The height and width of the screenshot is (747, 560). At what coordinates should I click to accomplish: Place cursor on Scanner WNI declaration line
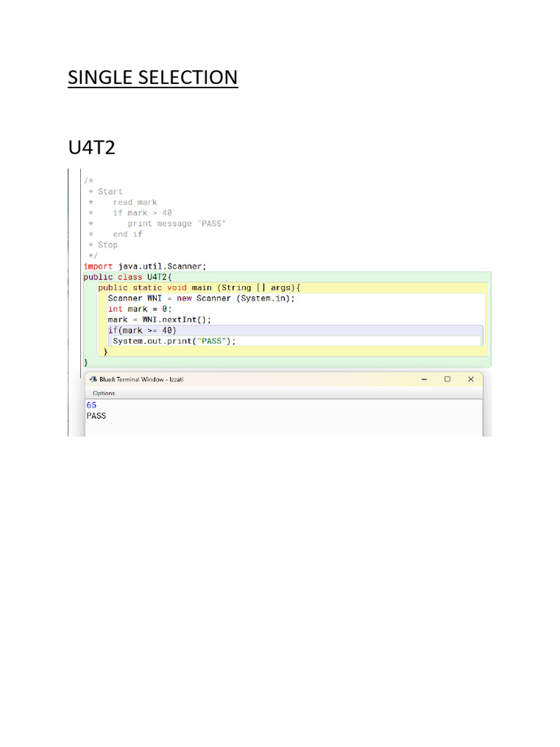pyautogui.click(x=201, y=298)
